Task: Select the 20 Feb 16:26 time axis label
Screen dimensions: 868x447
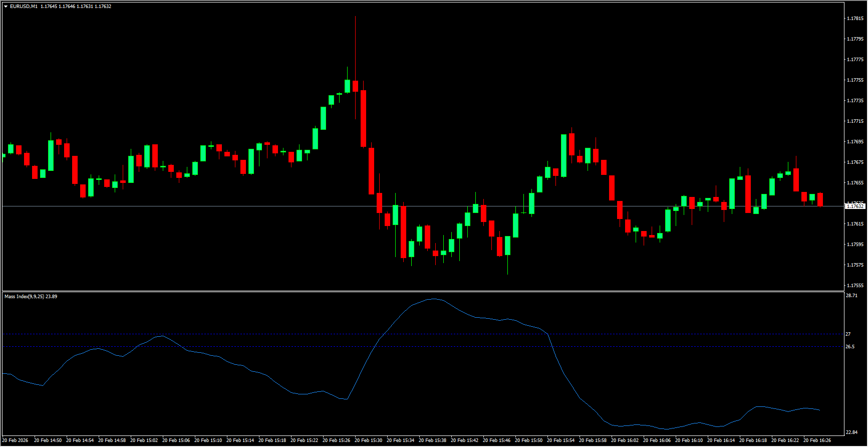Action: (817, 440)
